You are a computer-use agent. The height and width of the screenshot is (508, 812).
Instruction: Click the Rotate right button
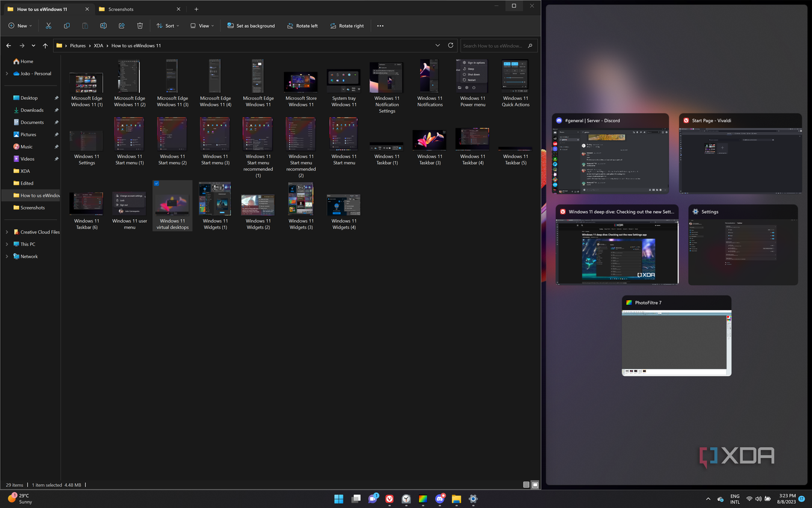(x=346, y=26)
